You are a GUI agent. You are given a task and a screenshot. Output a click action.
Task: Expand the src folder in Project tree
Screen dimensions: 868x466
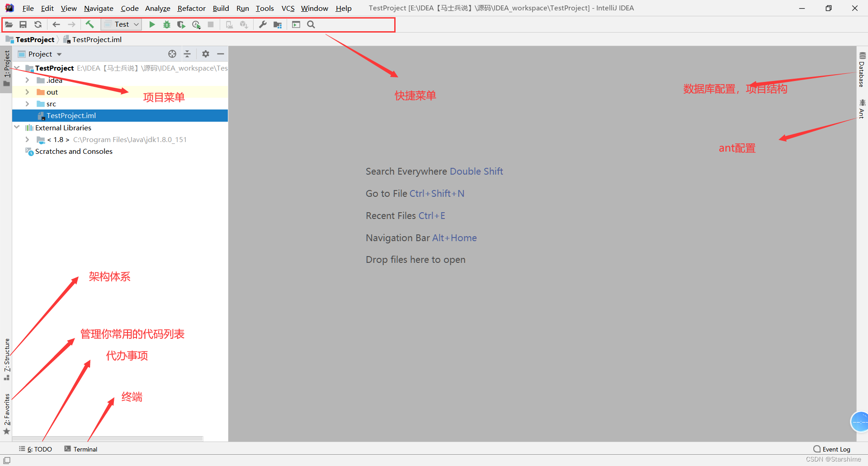point(27,104)
